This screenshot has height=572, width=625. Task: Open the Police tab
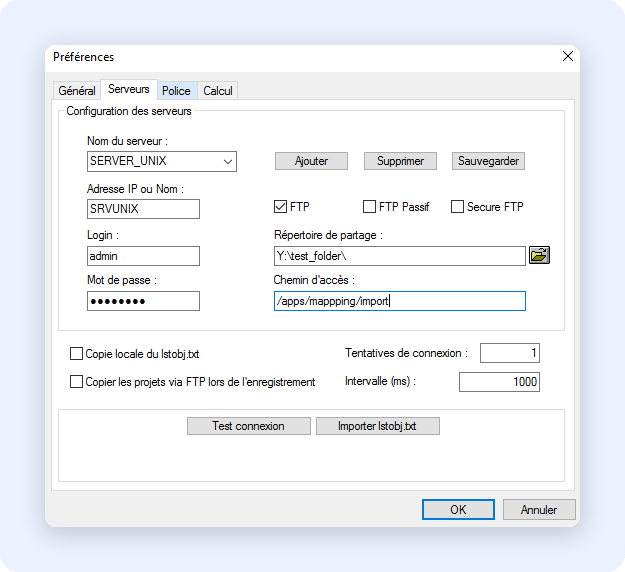tap(176, 90)
